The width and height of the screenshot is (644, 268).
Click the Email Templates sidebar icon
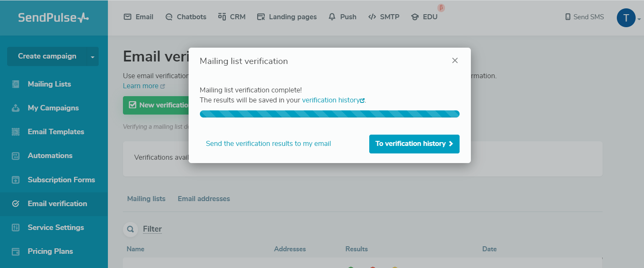pyautogui.click(x=15, y=132)
